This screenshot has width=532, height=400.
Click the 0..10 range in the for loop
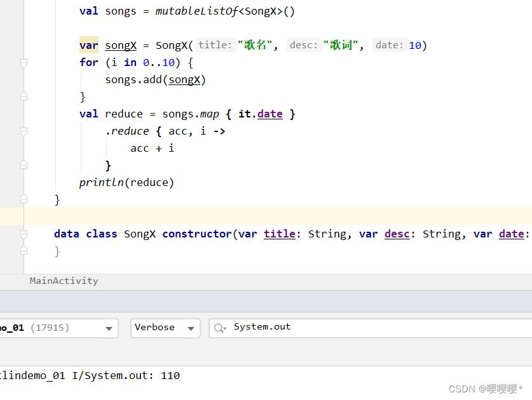pyautogui.click(x=159, y=63)
